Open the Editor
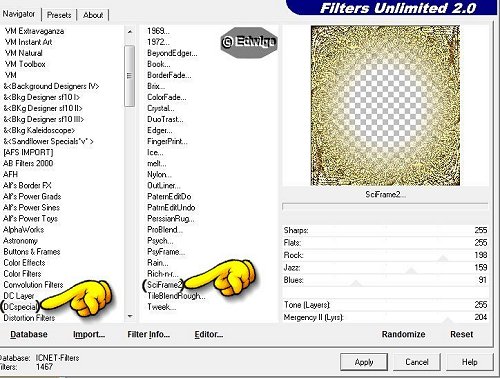 pyautogui.click(x=209, y=334)
